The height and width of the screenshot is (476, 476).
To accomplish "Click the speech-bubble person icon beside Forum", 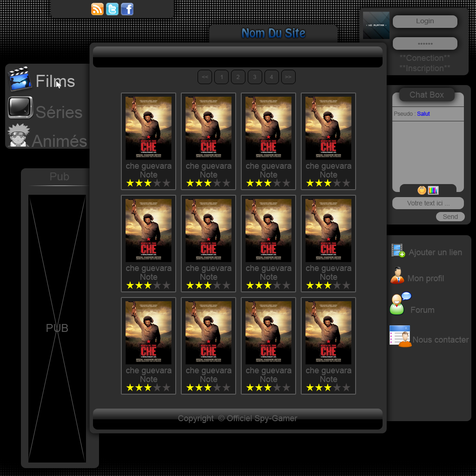I will (x=400, y=303).
